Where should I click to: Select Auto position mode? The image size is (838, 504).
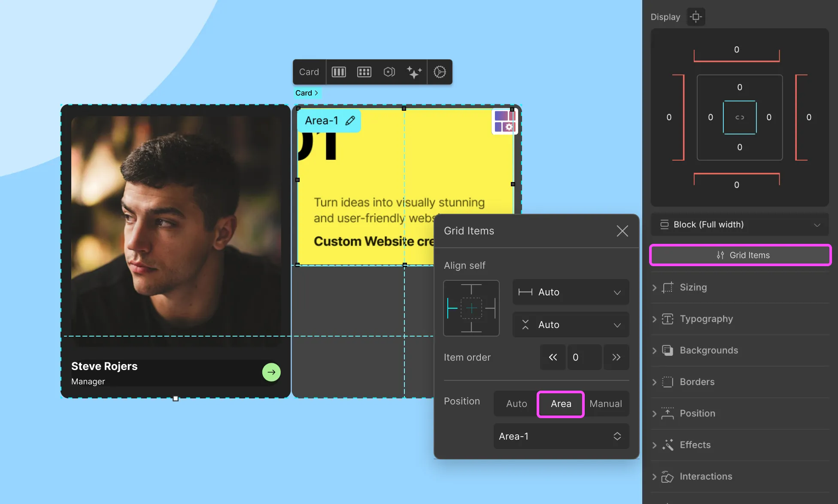tap(516, 404)
